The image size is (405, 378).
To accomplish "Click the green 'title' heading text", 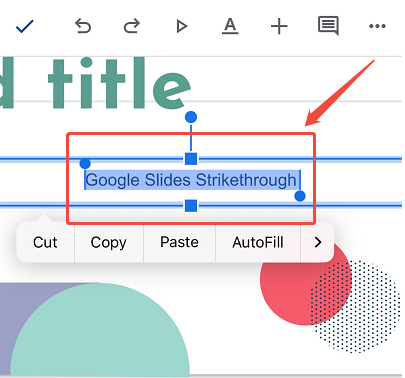I will (x=119, y=83).
